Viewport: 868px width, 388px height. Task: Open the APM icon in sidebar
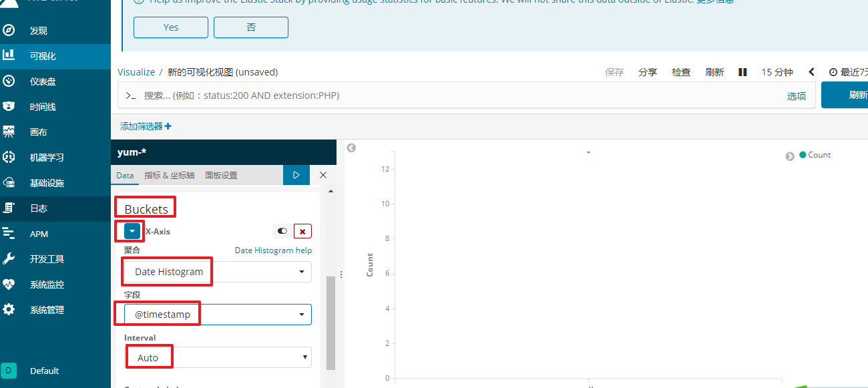[9, 233]
